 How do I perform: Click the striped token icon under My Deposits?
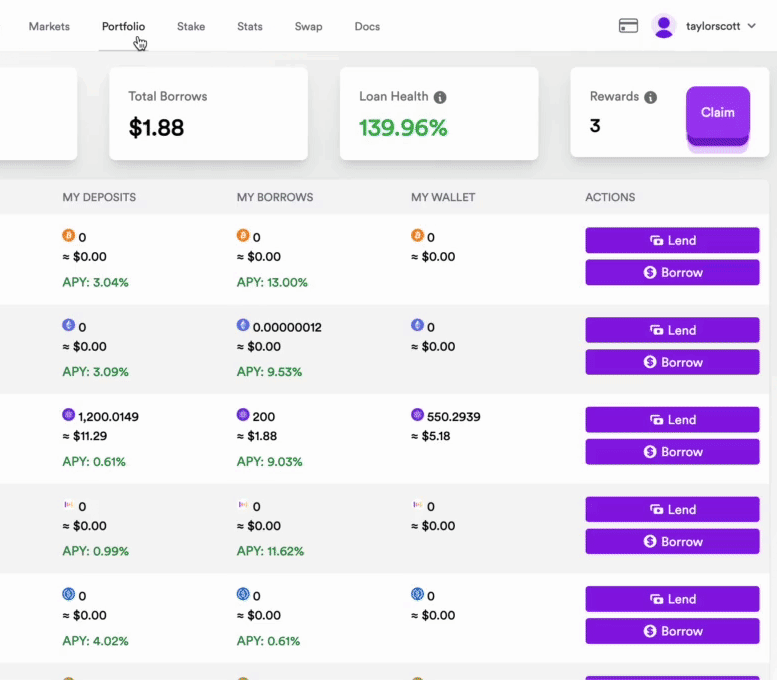point(69,506)
